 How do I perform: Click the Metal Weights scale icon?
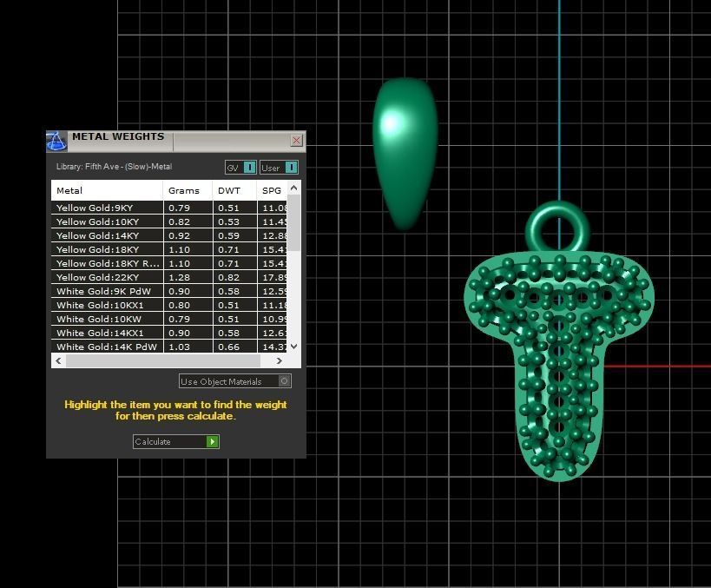click(x=56, y=141)
